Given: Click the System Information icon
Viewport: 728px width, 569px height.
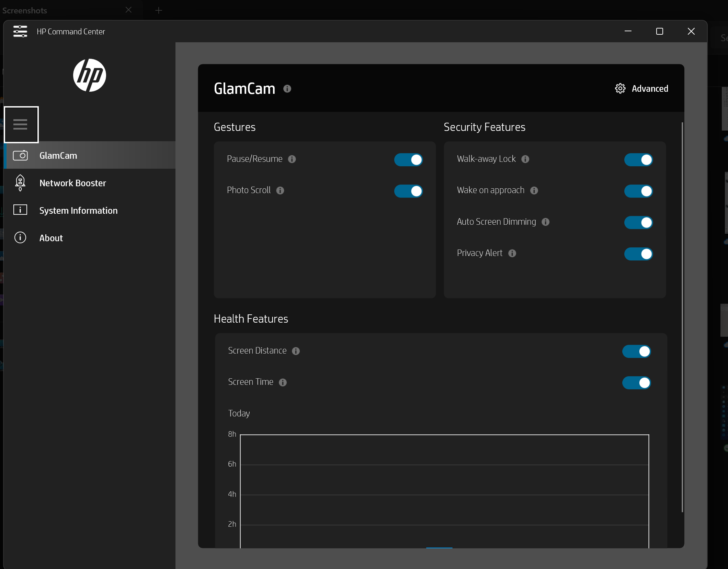Looking at the screenshot, I should [x=20, y=210].
